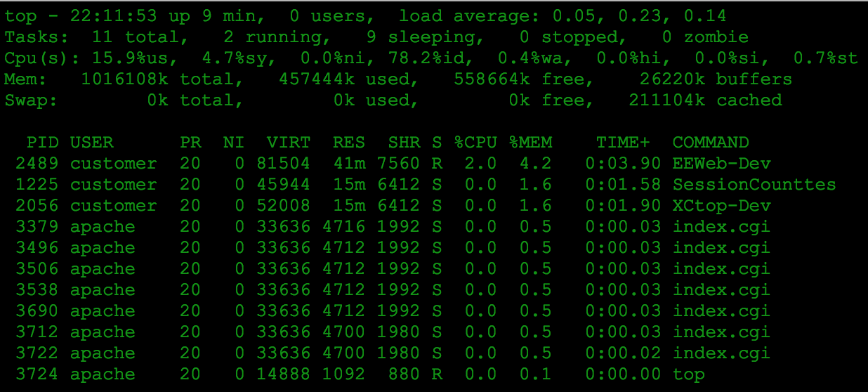Click the 558664k free memory value

click(518, 79)
